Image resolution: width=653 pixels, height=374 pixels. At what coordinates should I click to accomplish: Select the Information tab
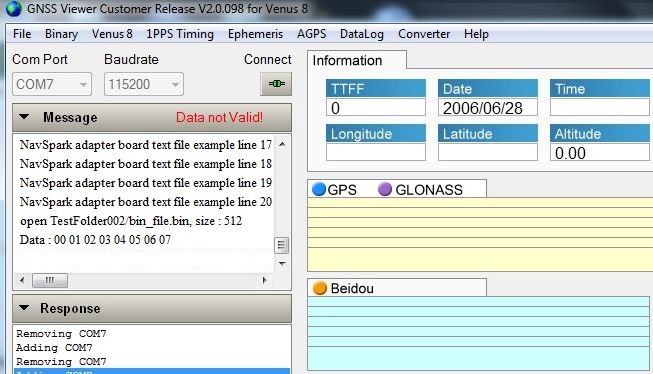click(357, 60)
